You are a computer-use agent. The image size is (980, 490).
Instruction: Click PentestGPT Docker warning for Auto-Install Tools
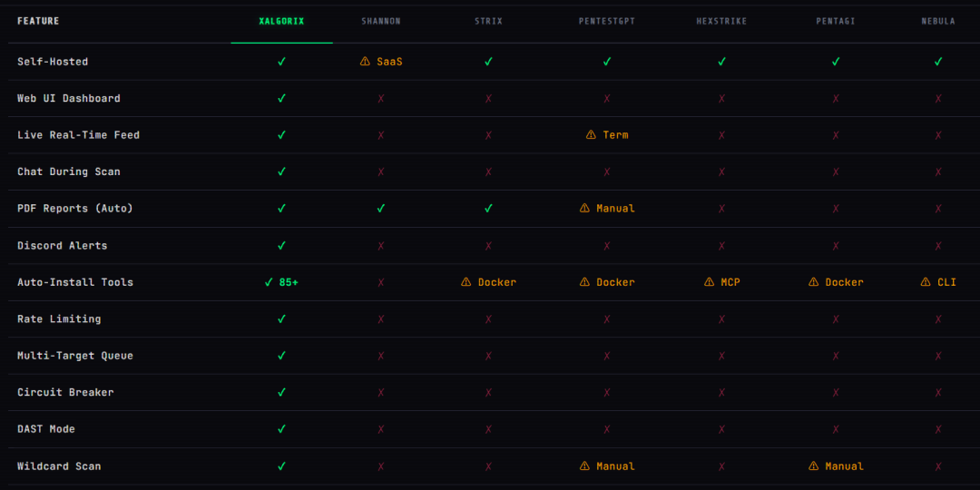point(606,282)
